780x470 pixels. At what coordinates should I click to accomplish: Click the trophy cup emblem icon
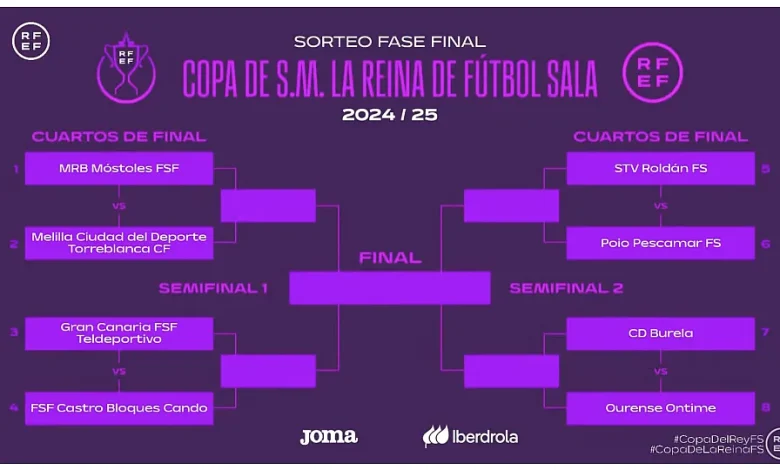tap(125, 66)
